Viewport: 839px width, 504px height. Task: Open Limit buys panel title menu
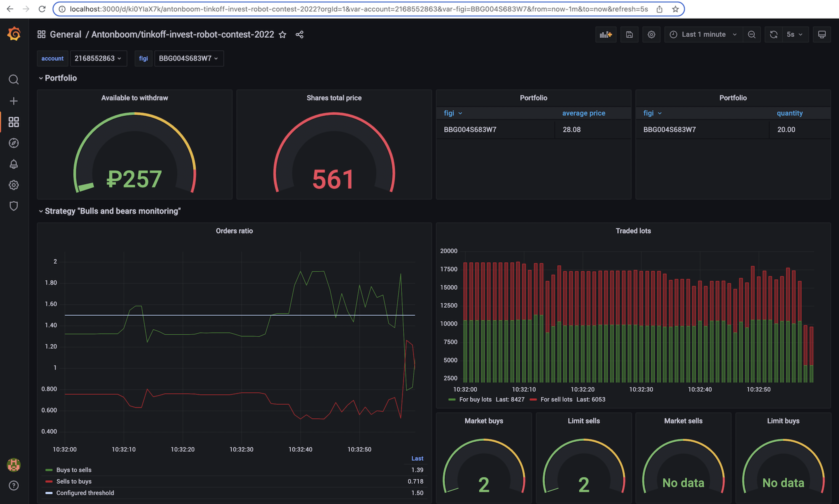tap(783, 421)
